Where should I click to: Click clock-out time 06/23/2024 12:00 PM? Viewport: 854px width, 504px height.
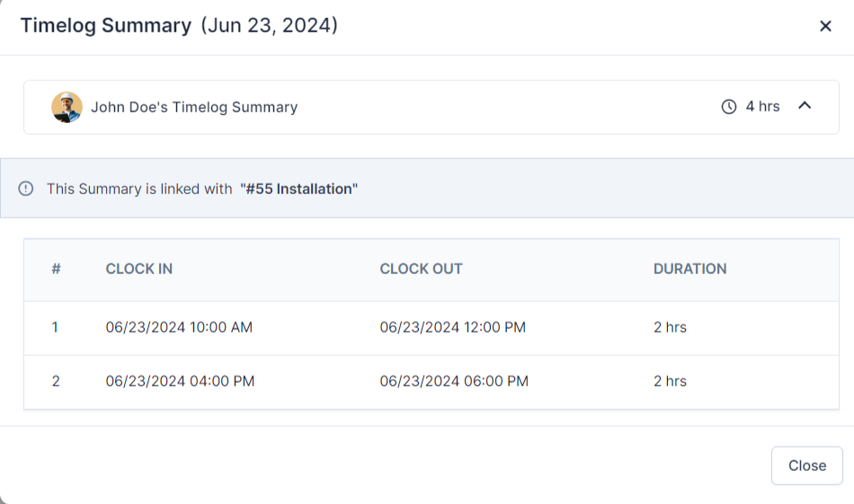453,327
